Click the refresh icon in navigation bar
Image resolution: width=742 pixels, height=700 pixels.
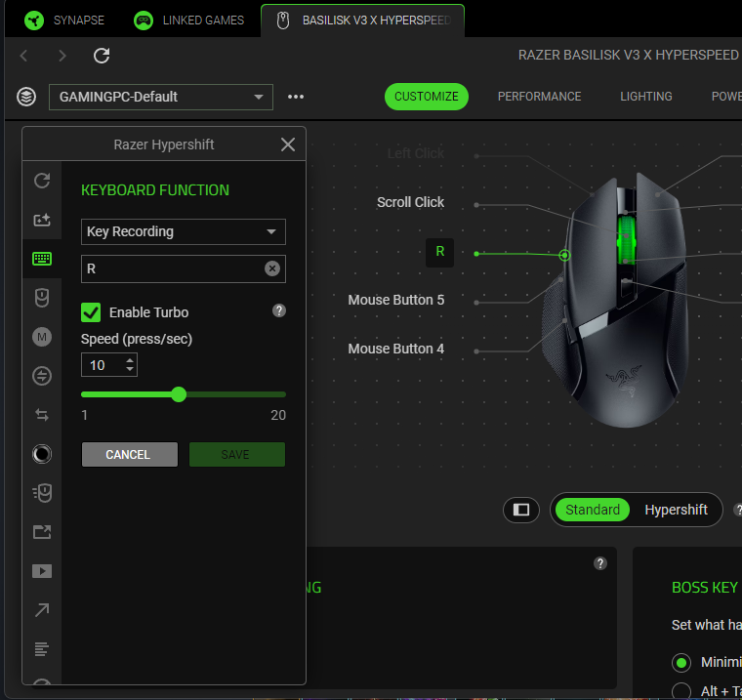tap(102, 56)
